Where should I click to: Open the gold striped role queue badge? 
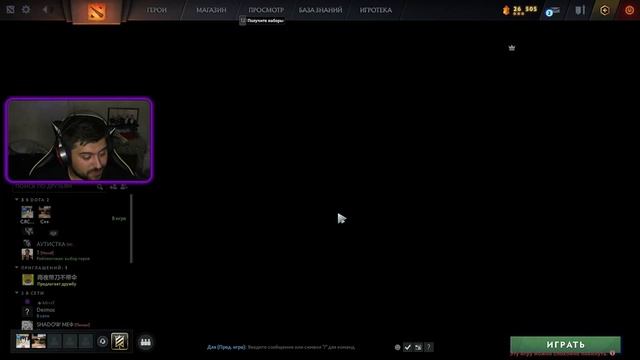[120, 341]
